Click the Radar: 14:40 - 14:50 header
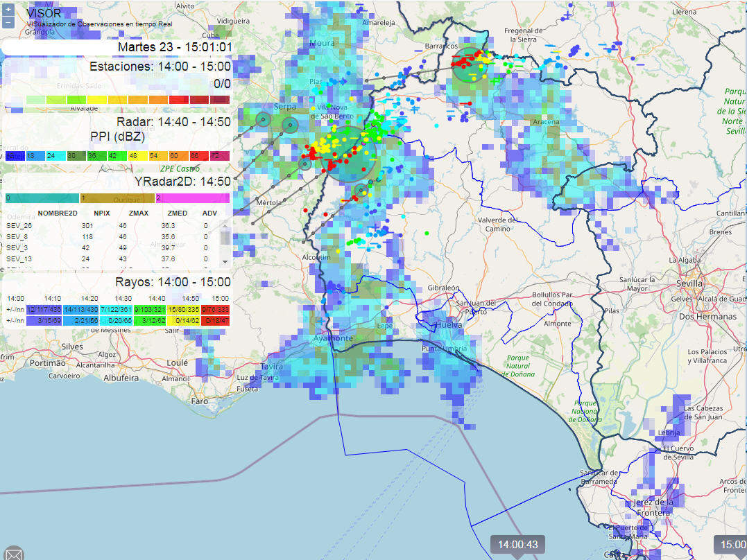The height and width of the screenshot is (560, 747). tap(173, 122)
